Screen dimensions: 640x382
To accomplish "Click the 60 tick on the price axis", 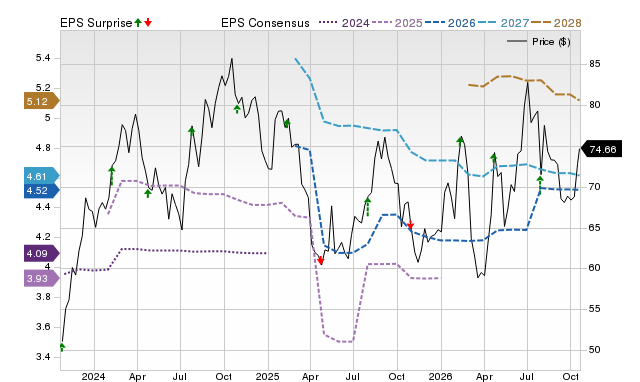I will pyautogui.click(x=595, y=268).
